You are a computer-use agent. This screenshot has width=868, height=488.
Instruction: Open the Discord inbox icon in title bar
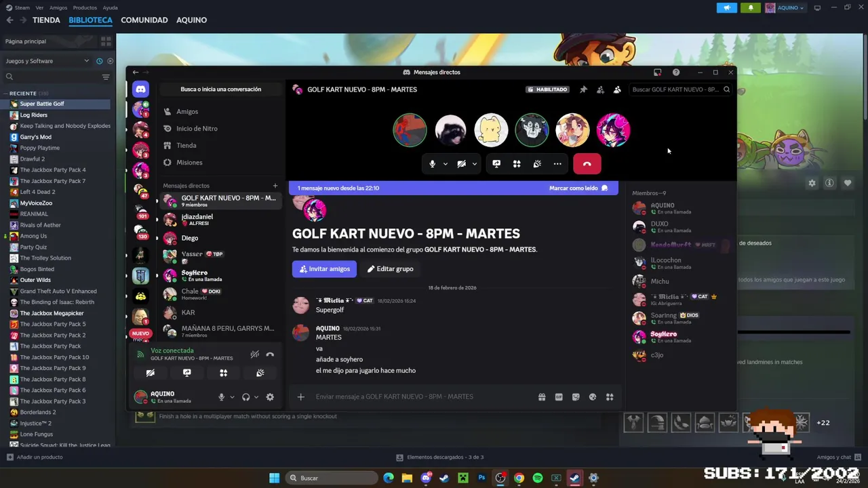(x=657, y=73)
